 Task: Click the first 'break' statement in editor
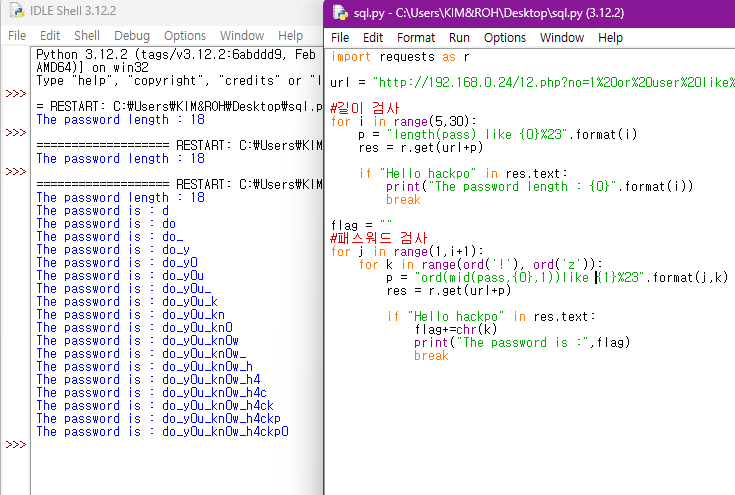coord(403,200)
